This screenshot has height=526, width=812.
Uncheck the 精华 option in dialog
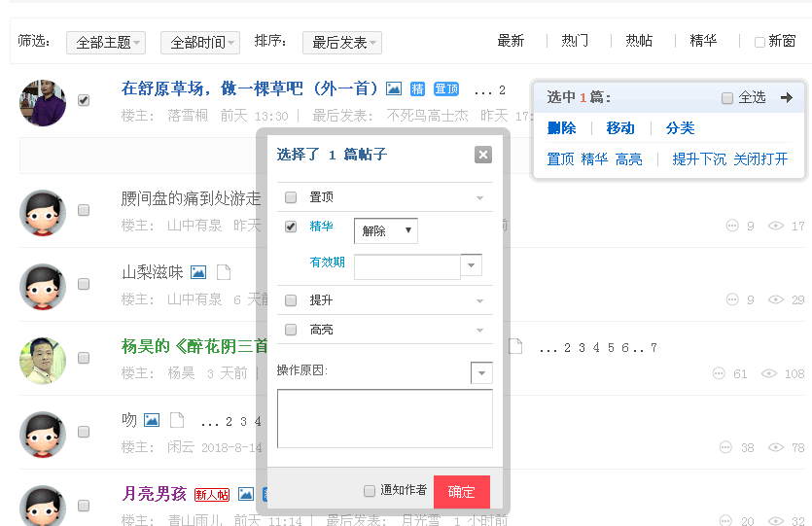point(291,227)
